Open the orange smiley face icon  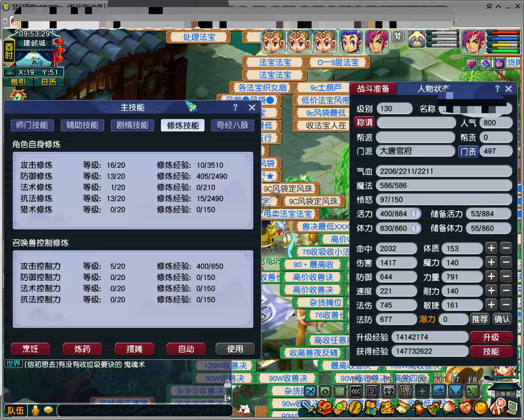click(481, 408)
